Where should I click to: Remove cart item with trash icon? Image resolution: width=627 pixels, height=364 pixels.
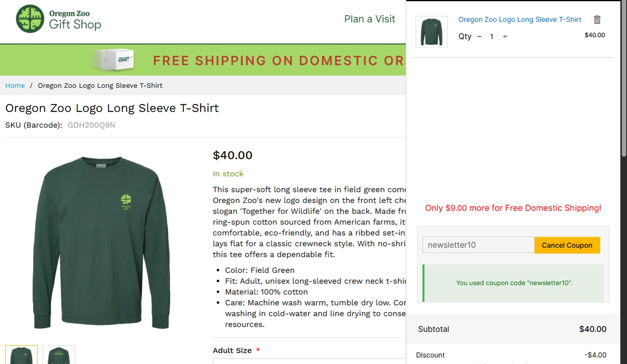[x=597, y=20]
